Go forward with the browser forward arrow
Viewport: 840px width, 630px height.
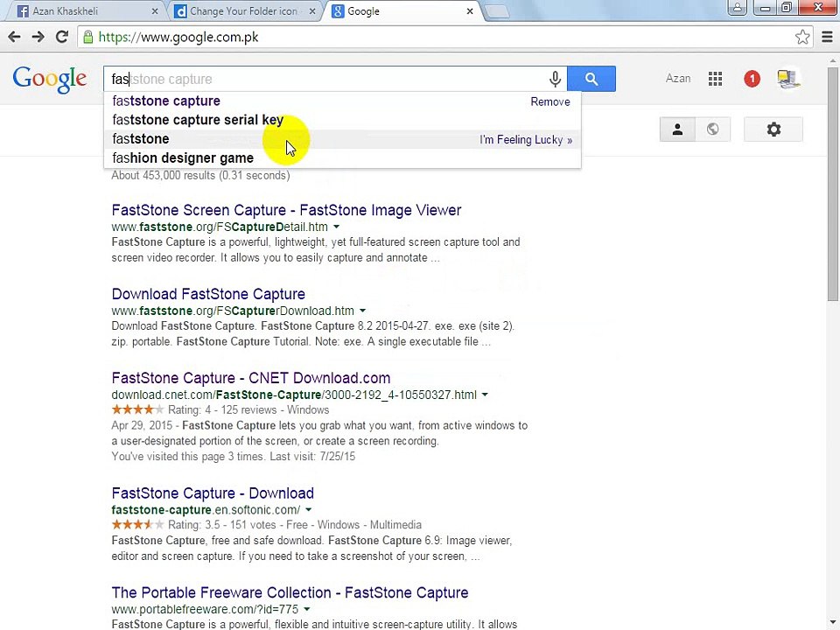(x=38, y=37)
